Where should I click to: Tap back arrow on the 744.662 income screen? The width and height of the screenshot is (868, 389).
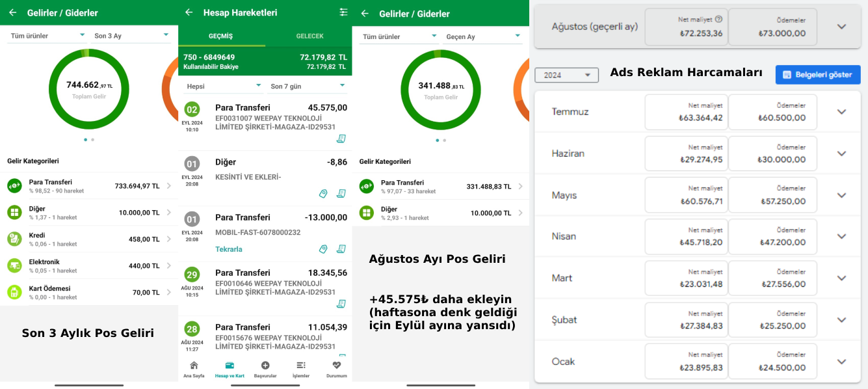(x=12, y=12)
